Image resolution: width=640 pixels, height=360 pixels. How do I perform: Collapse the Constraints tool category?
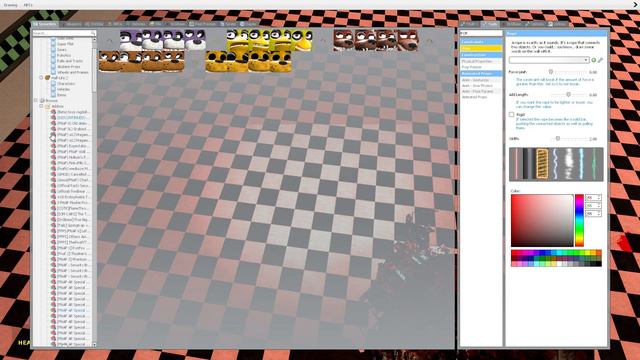click(x=481, y=42)
